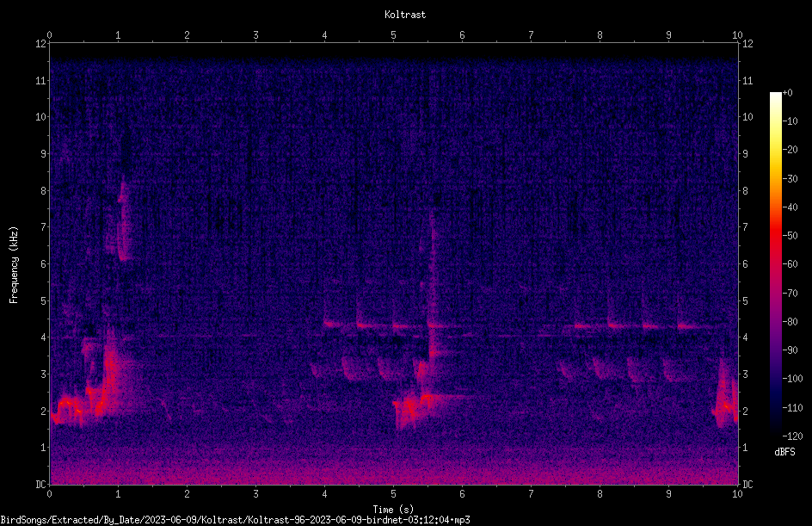
Task: Click the -30 color scale value
Action: (x=790, y=178)
